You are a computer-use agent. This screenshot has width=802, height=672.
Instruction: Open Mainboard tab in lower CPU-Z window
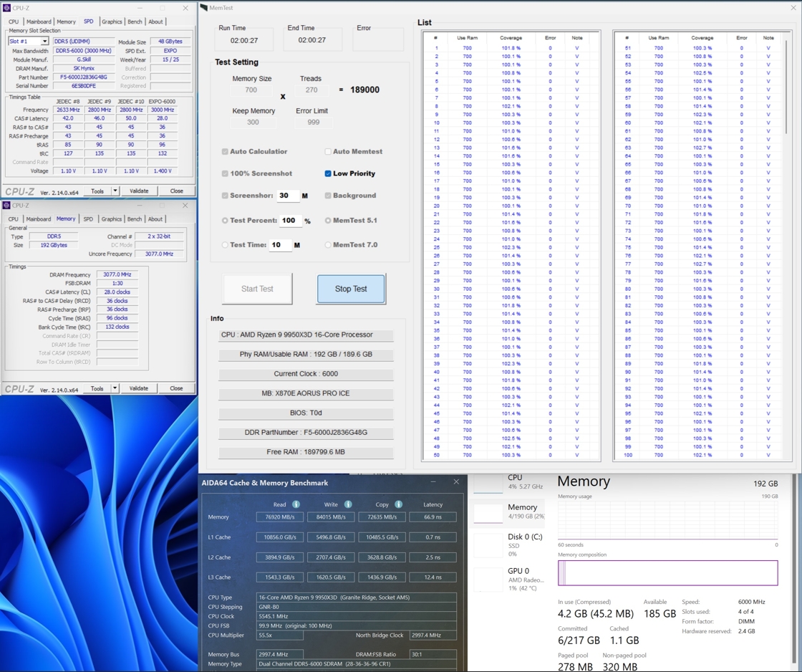[39, 219]
